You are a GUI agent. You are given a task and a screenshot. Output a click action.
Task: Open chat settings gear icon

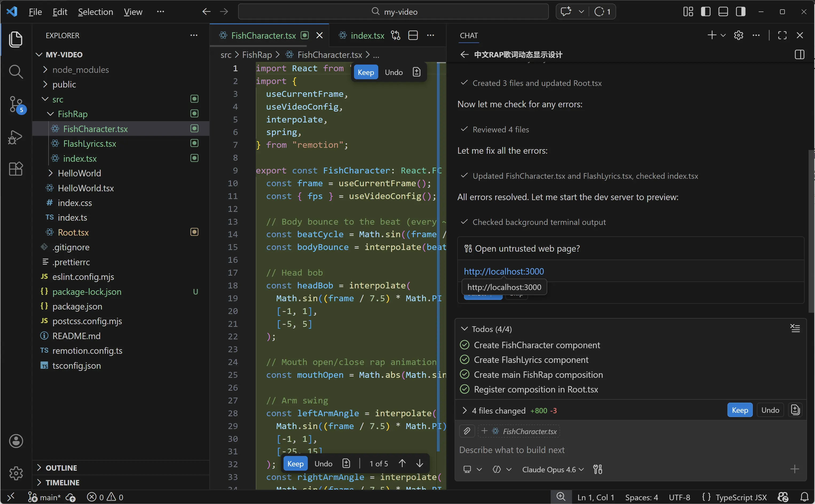[x=738, y=35]
